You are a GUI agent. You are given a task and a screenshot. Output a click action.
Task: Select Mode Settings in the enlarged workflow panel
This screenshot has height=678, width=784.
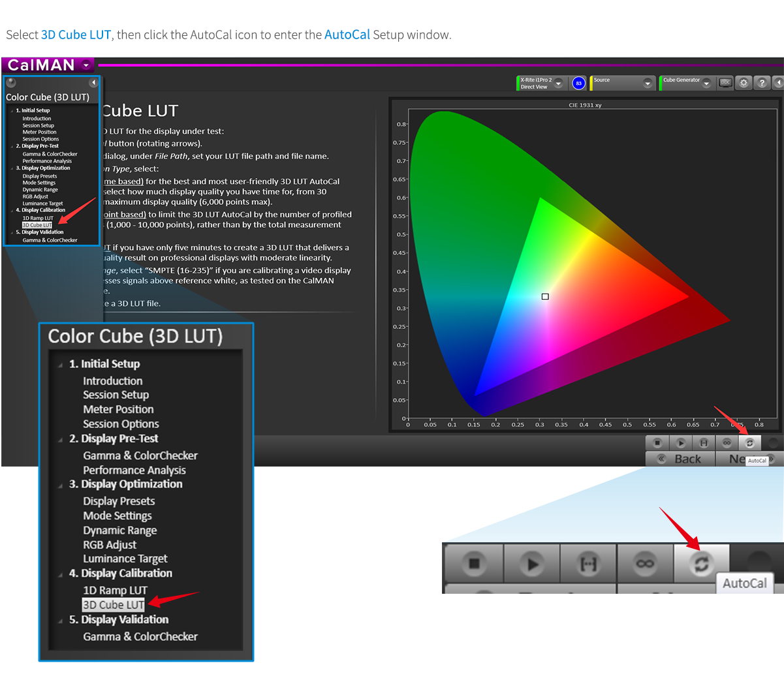click(x=118, y=516)
